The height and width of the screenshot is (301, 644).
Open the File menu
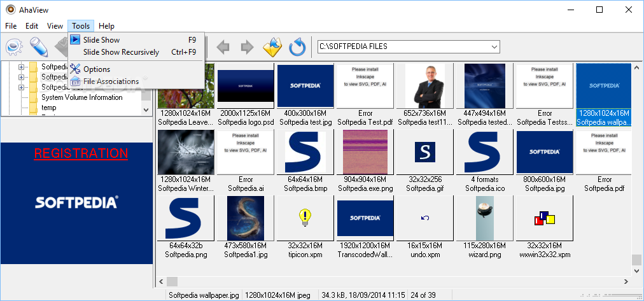pyautogui.click(x=11, y=26)
